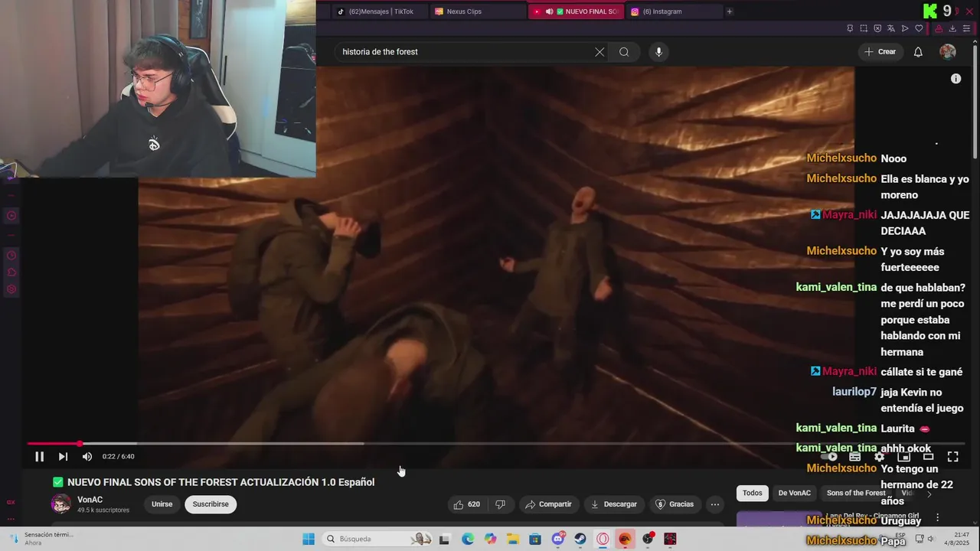Viewport: 980px width, 551px height.
Task: Enter fullscreen video mode
Action: coord(952,457)
